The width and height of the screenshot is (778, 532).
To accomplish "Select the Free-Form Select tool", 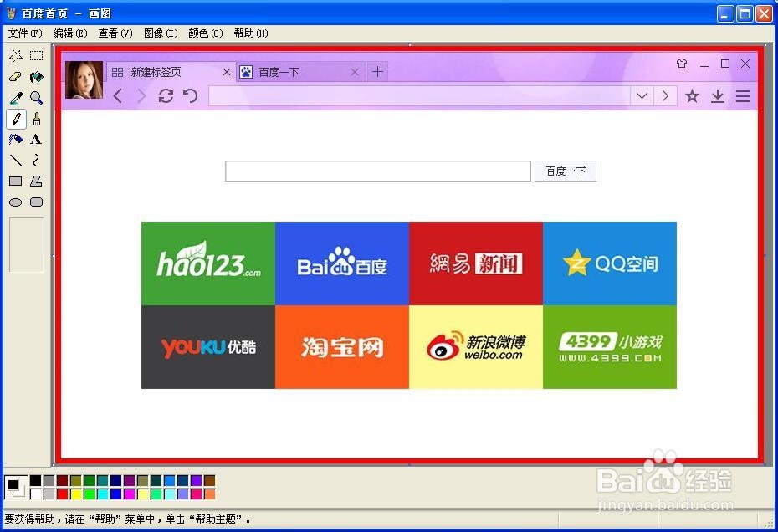I will (x=15, y=55).
